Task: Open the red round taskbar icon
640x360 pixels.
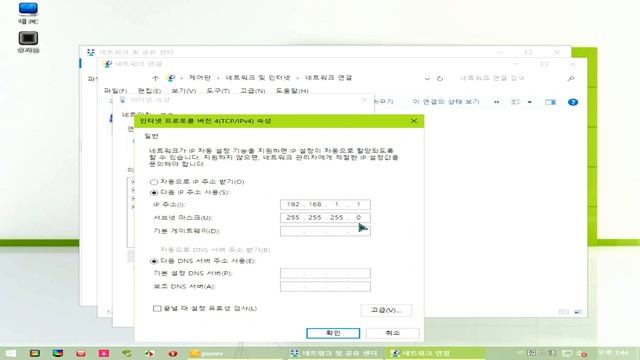Action: click(x=173, y=353)
